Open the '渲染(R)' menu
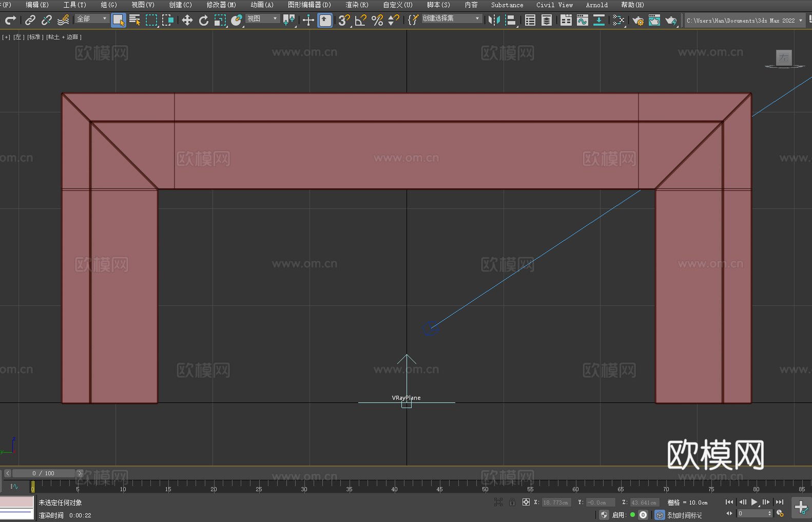The image size is (812, 522). (x=357, y=5)
